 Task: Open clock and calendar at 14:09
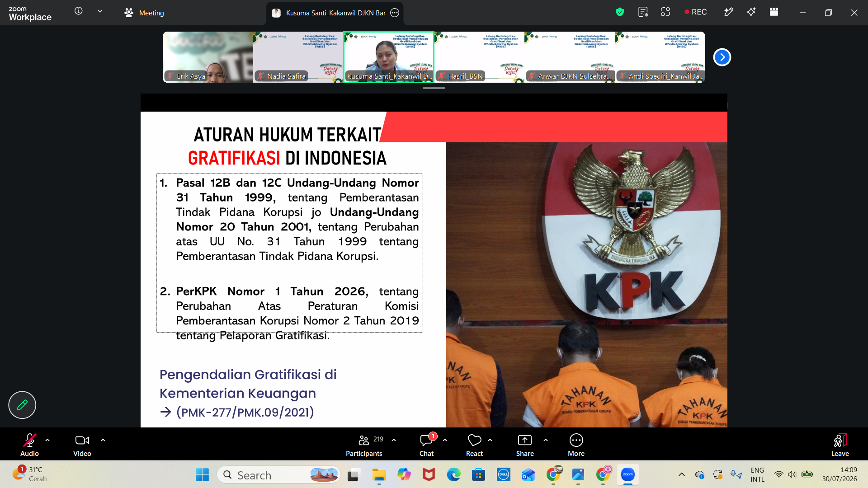(840, 474)
